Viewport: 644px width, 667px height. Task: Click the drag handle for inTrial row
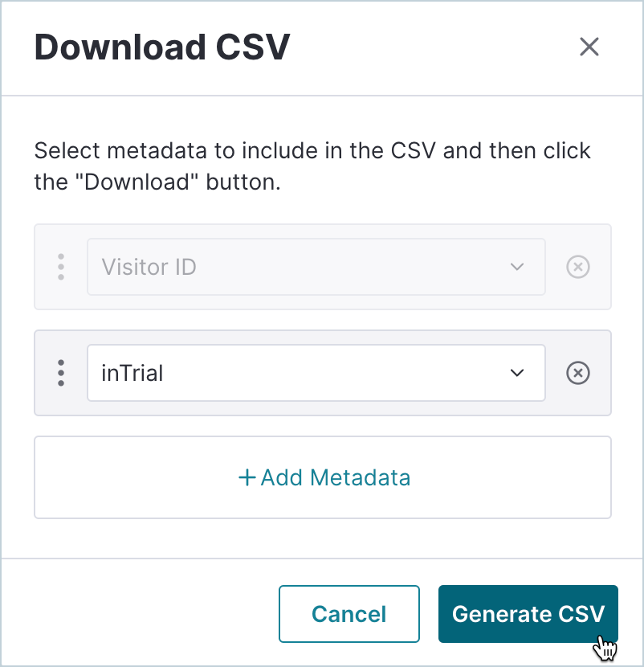(x=60, y=373)
